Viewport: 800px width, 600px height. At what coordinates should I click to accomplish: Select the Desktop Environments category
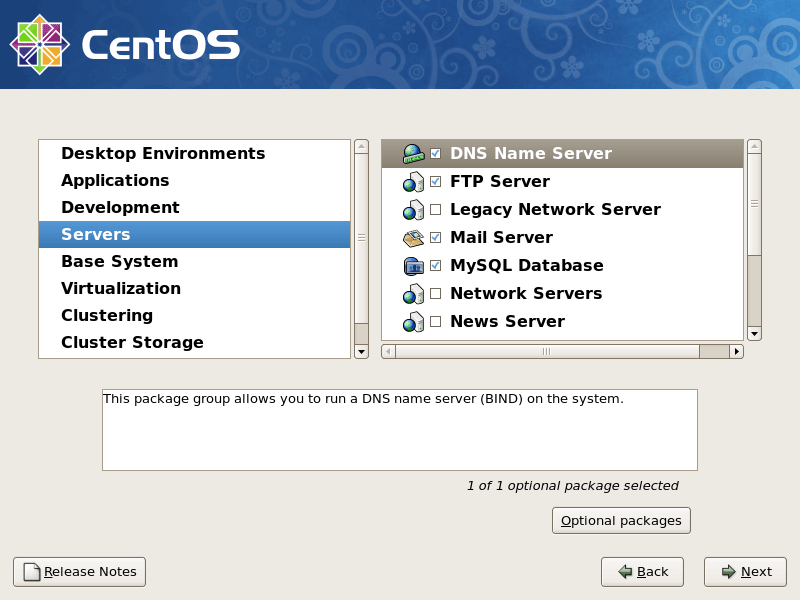coord(194,154)
